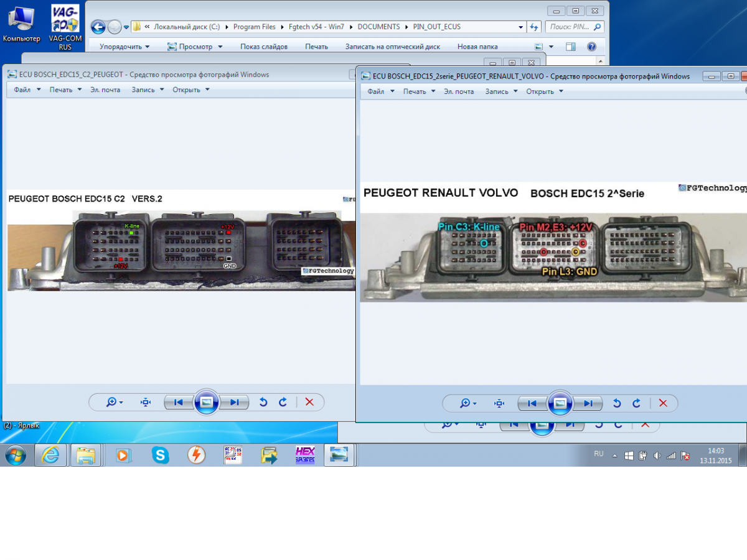Zoom control in the EDC15_C2_PEUGEOT viewer
This screenshot has height=560, width=747.
point(115,403)
